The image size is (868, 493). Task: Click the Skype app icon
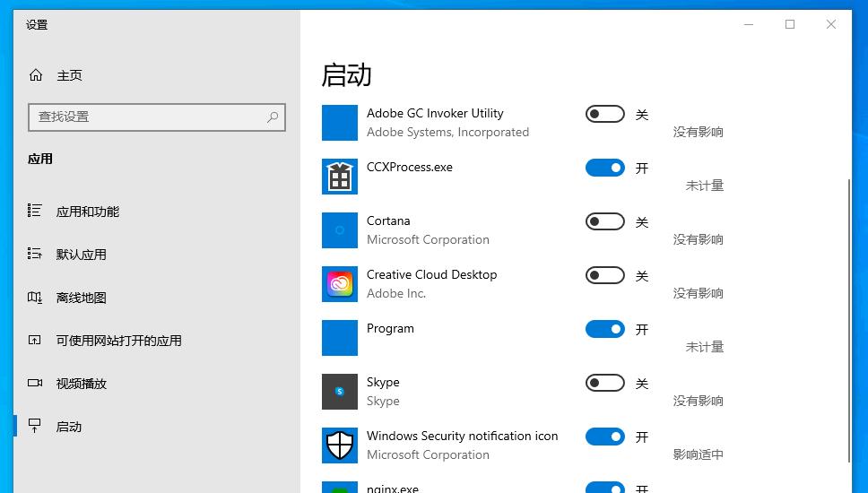click(340, 391)
